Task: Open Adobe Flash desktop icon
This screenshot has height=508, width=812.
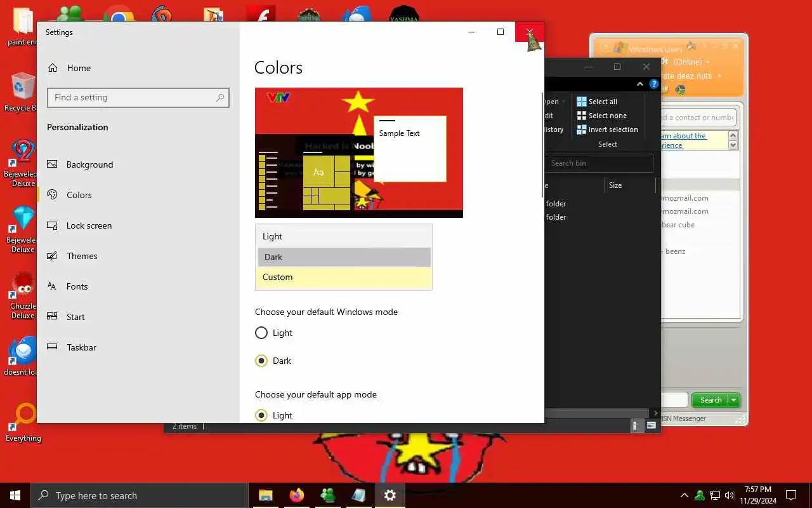Action: click(261, 15)
